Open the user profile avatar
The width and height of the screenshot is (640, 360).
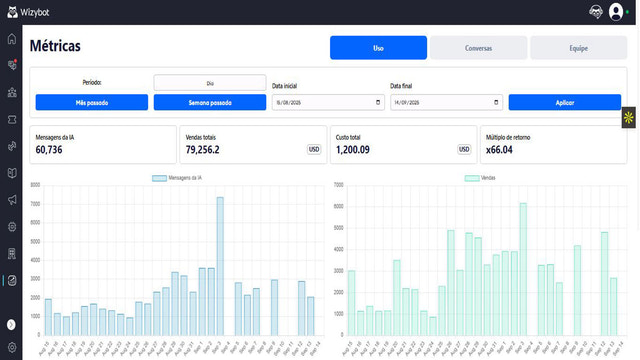point(616,12)
